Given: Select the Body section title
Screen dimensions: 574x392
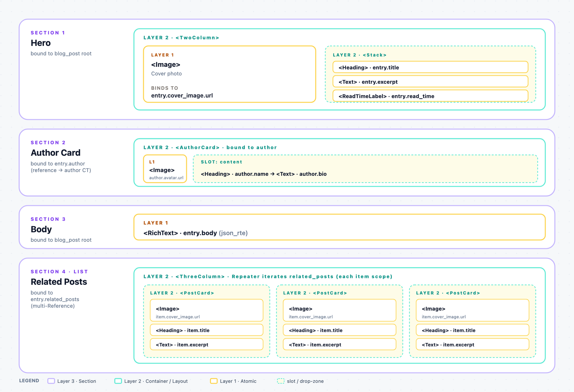Looking at the screenshot, I should tap(41, 229).
